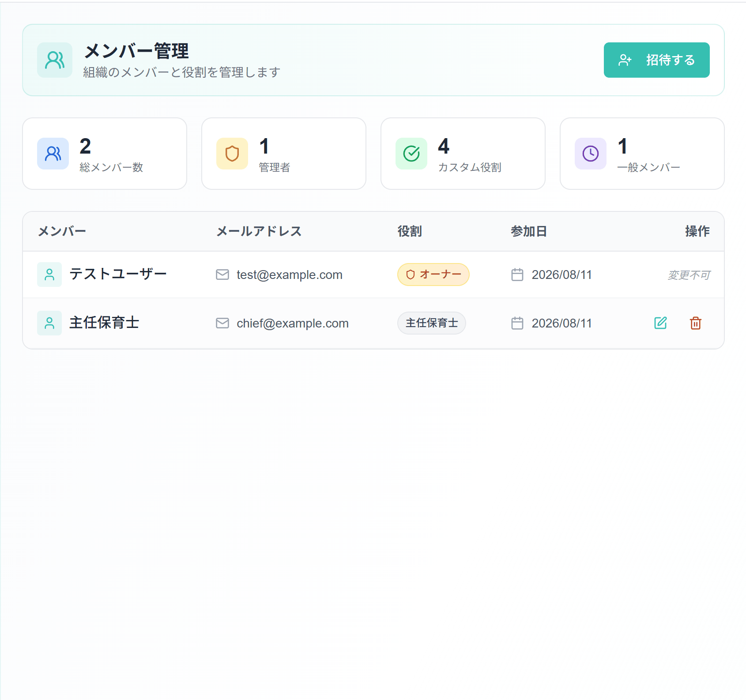Click the 2026/08/11 date in テストユーザー row
The width and height of the screenshot is (746, 700).
tap(561, 275)
